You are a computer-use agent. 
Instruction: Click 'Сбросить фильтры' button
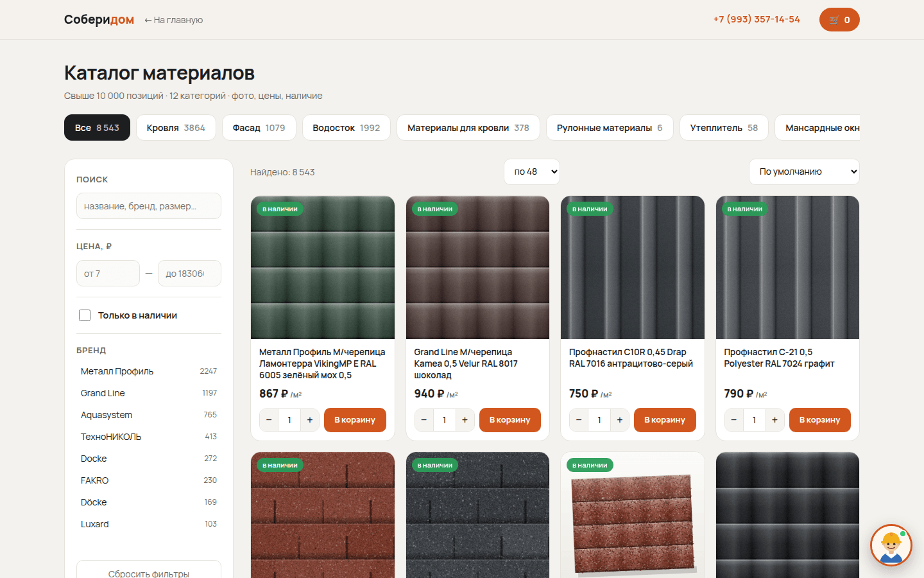149,570
